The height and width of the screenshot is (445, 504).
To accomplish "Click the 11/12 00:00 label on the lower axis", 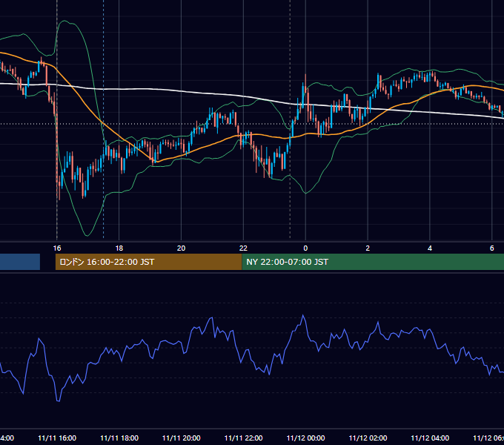I will click(x=305, y=438).
